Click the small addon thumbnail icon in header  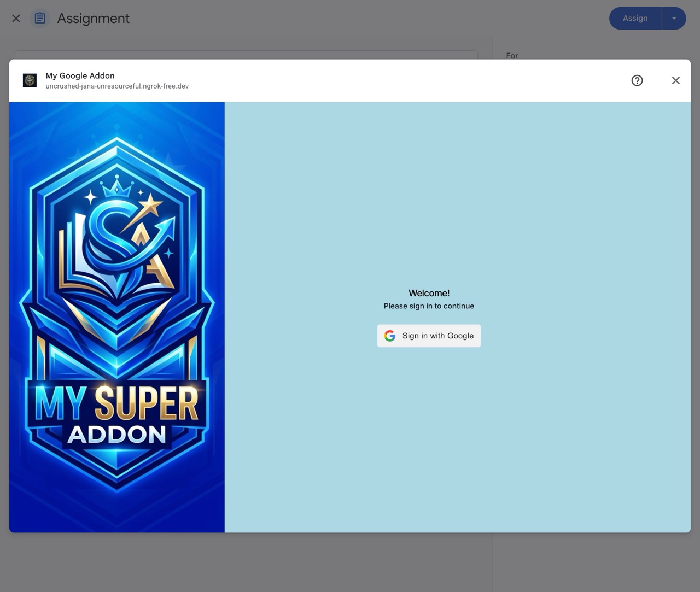coord(30,80)
